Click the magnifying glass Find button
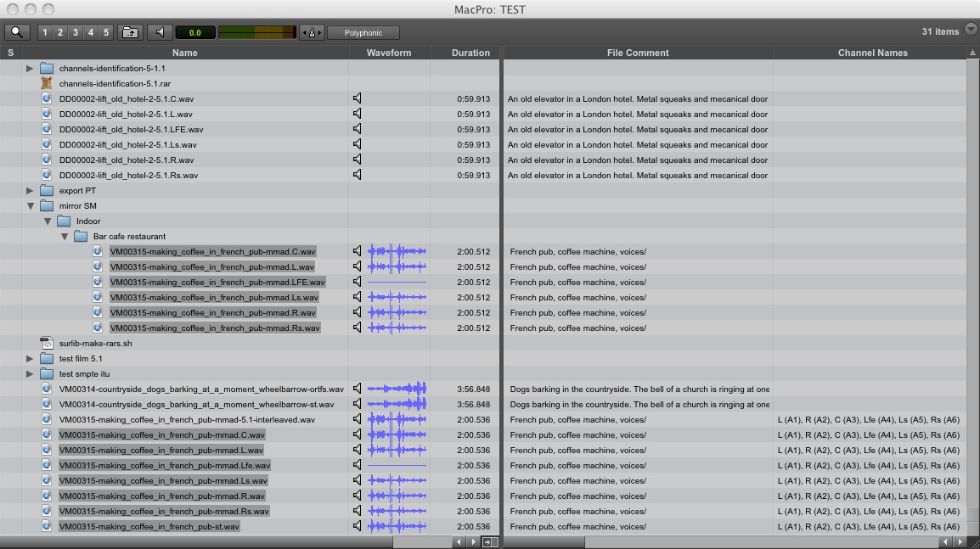This screenshot has width=980, height=549. click(17, 32)
